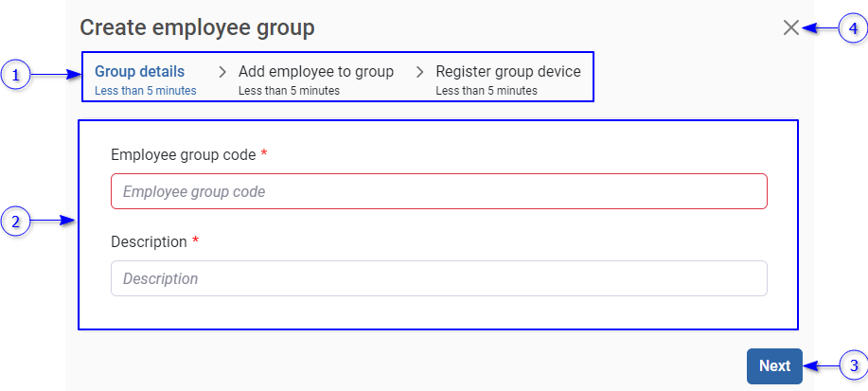Click time estimate under Group details
Image resolution: width=868 pixels, height=391 pixels.
tap(145, 91)
